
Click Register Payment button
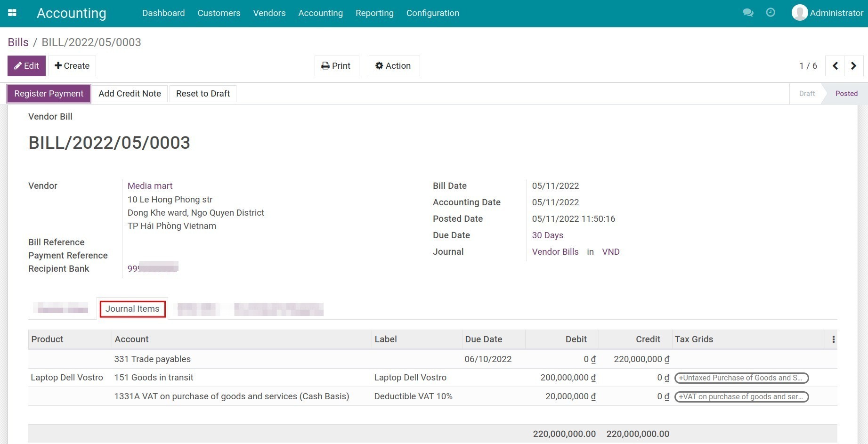(49, 94)
